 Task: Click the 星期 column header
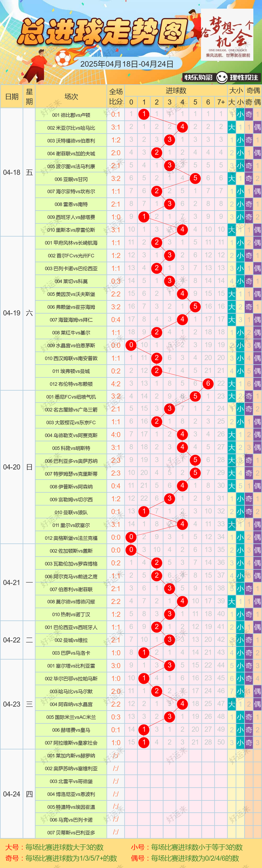[x=29, y=97]
